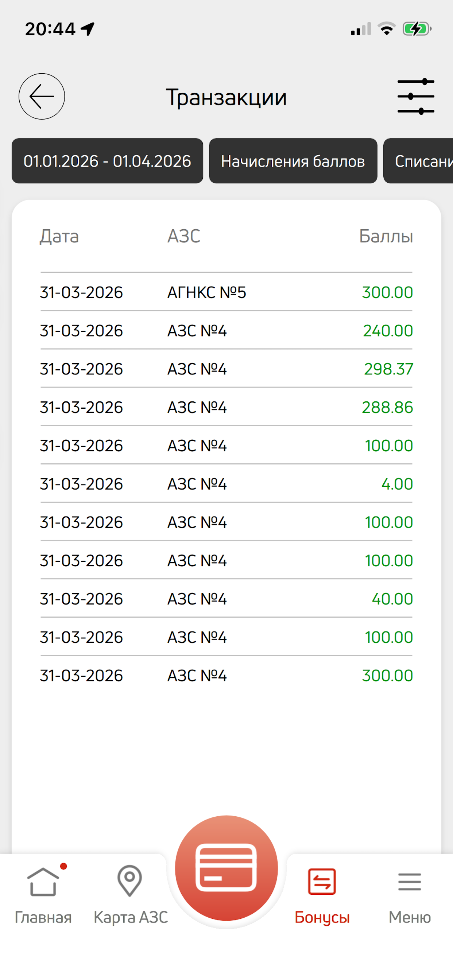Tap the Wi-Fi status icon
This screenshot has width=453, height=980.
[387, 29]
